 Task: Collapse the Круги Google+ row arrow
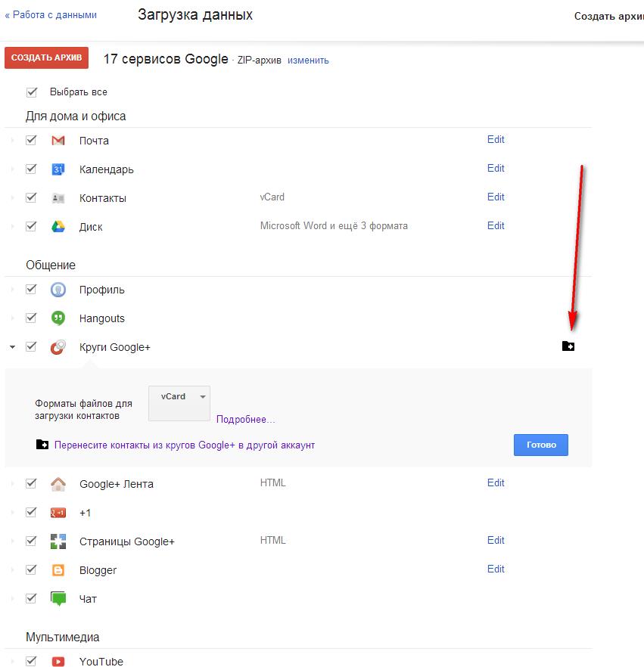click(12, 347)
